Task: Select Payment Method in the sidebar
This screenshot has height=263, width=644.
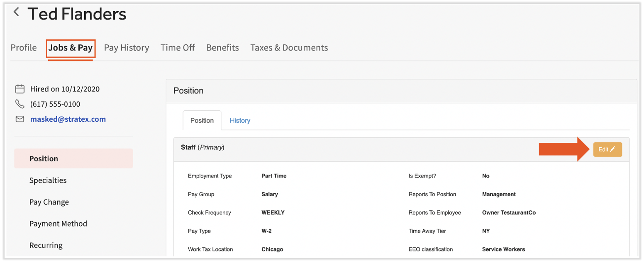Action: (58, 224)
